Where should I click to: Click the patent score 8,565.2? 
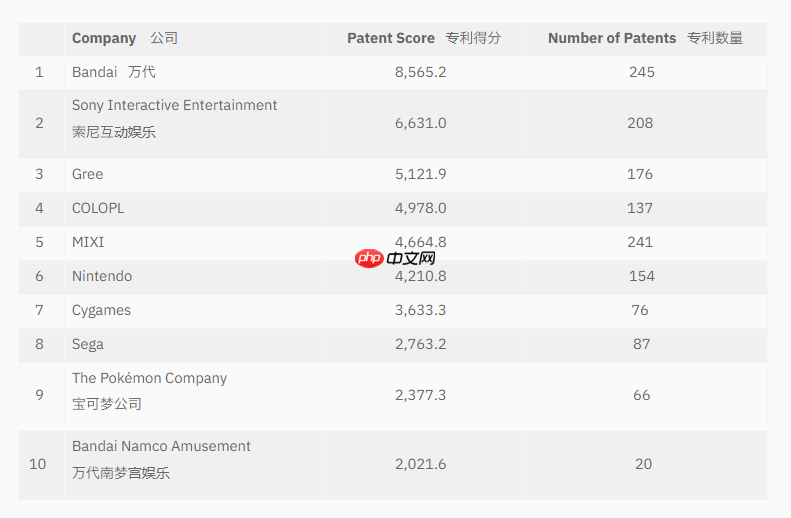[421, 72]
